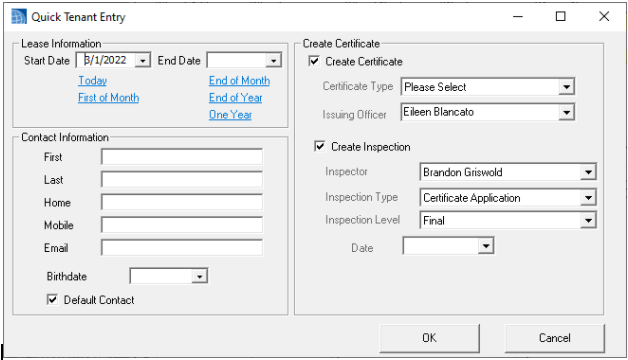Maximize the Quick Tenant Entry window
Viewport: 628px width, 360px height.
pos(561,16)
